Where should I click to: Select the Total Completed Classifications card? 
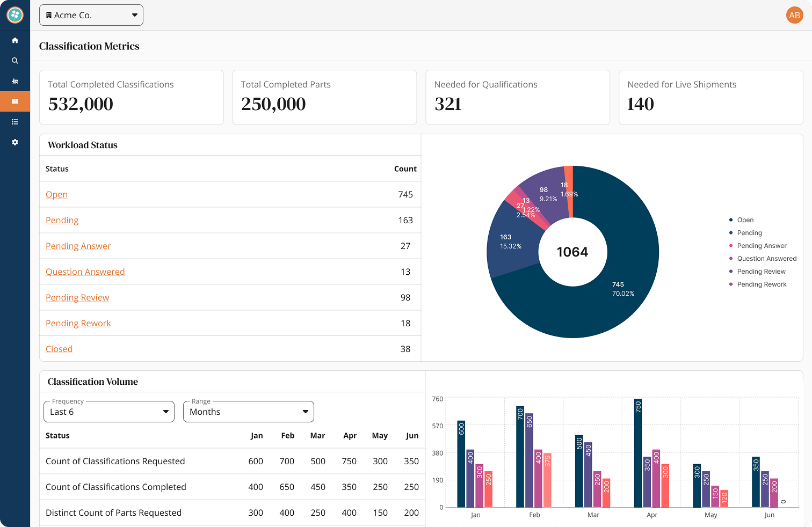pyautogui.click(x=132, y=97)
